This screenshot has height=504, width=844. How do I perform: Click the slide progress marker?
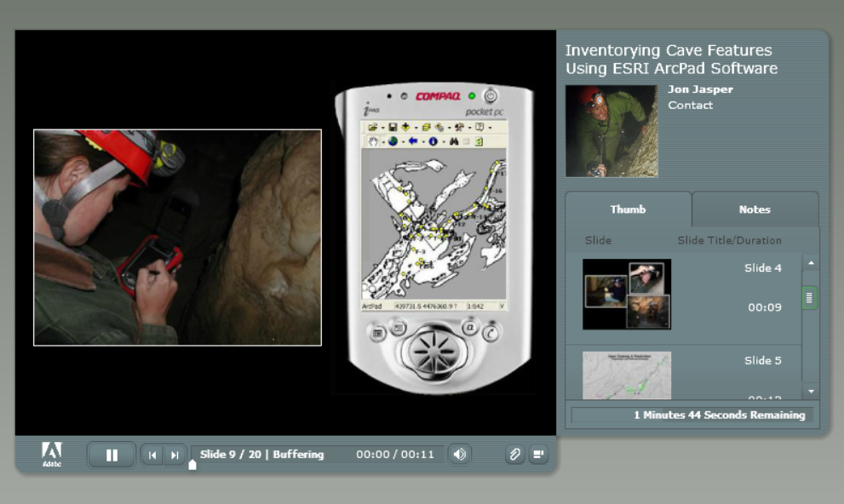pyautogui.click(x=192, y=465)
